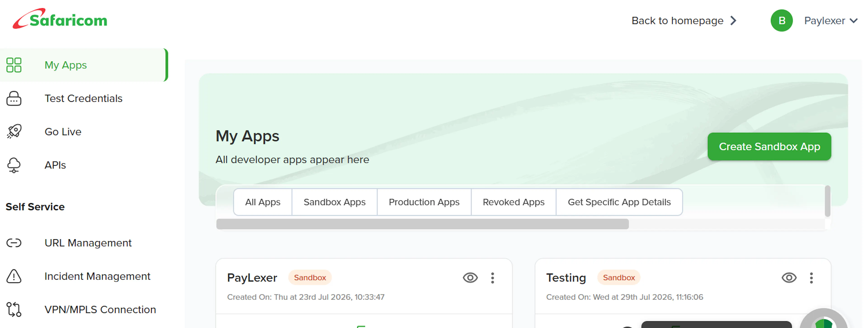The height and width of the screenshot is (328, 868).
Task: Click the vertical scrollbar beside the tabs
Action: [x=827, y=201]
